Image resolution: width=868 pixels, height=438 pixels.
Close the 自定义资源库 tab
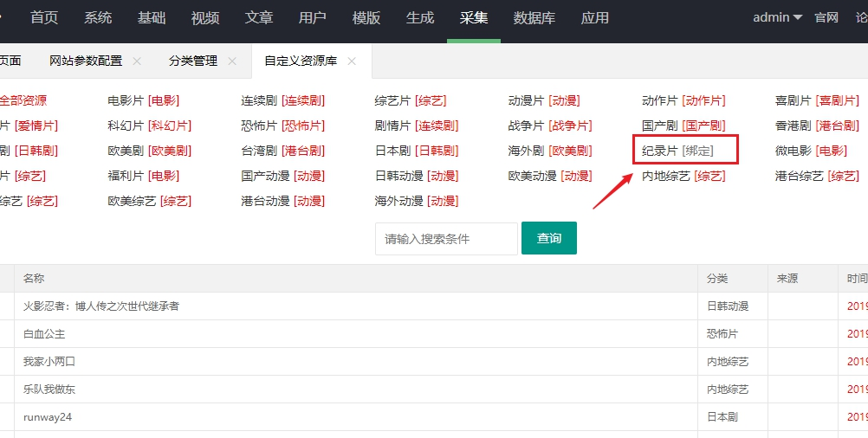pyautogui.click(x=352, y=61)
